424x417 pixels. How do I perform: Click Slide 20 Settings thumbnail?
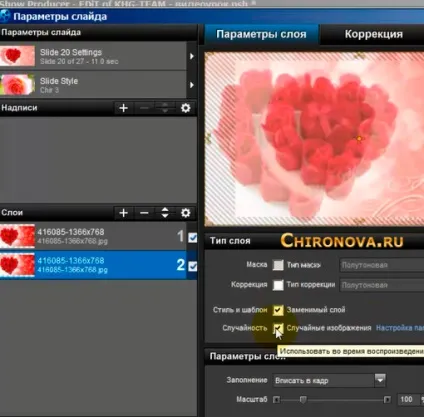point(17,56)
